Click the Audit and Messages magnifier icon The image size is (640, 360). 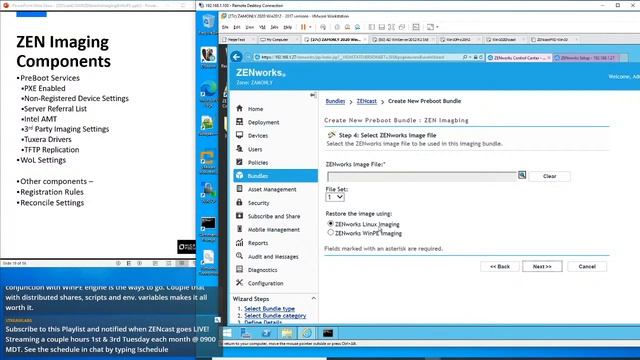coord(240,256)
